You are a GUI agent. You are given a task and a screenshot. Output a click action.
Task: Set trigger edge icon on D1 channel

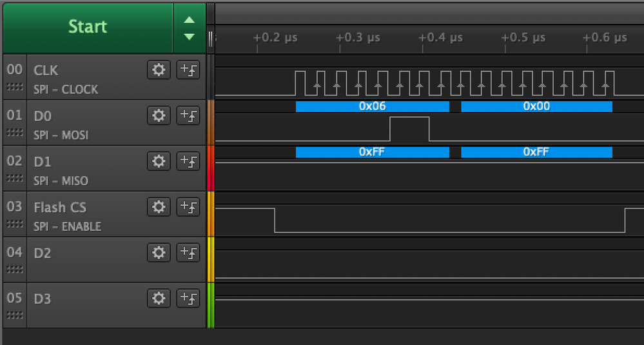coord(188,161)
